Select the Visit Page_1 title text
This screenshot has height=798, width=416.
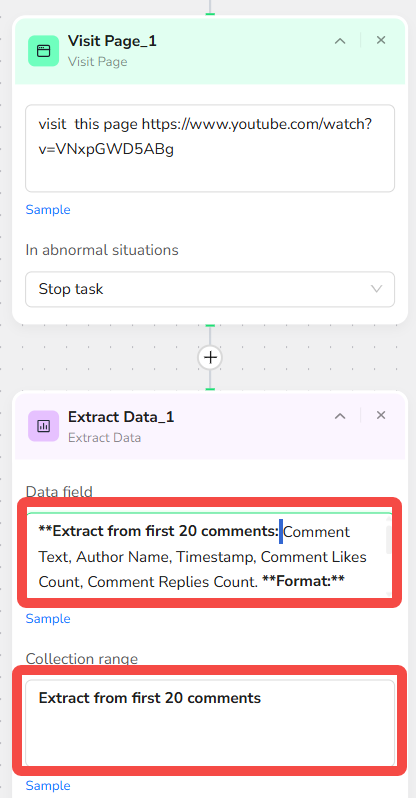click(x=112, y=41)
